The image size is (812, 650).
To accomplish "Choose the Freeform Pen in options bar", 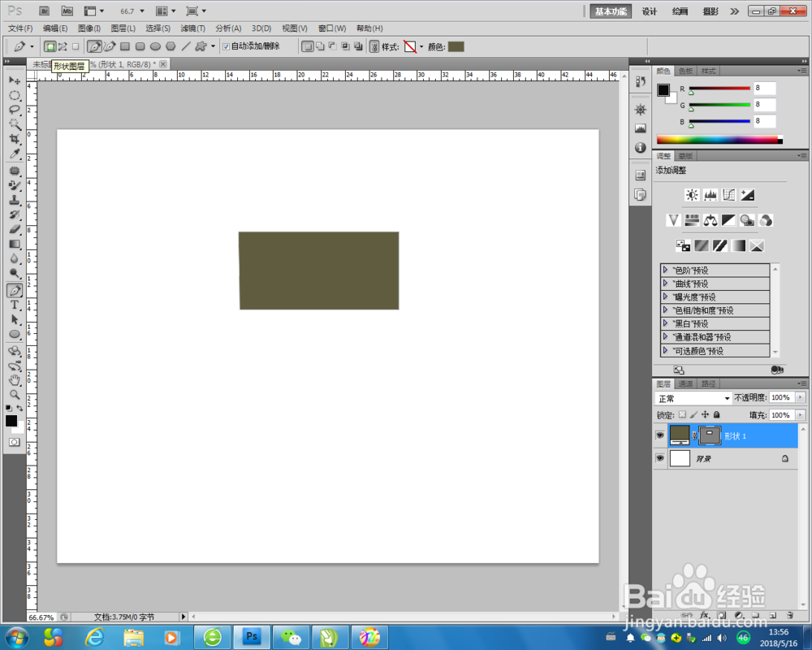I will point(110,46).
